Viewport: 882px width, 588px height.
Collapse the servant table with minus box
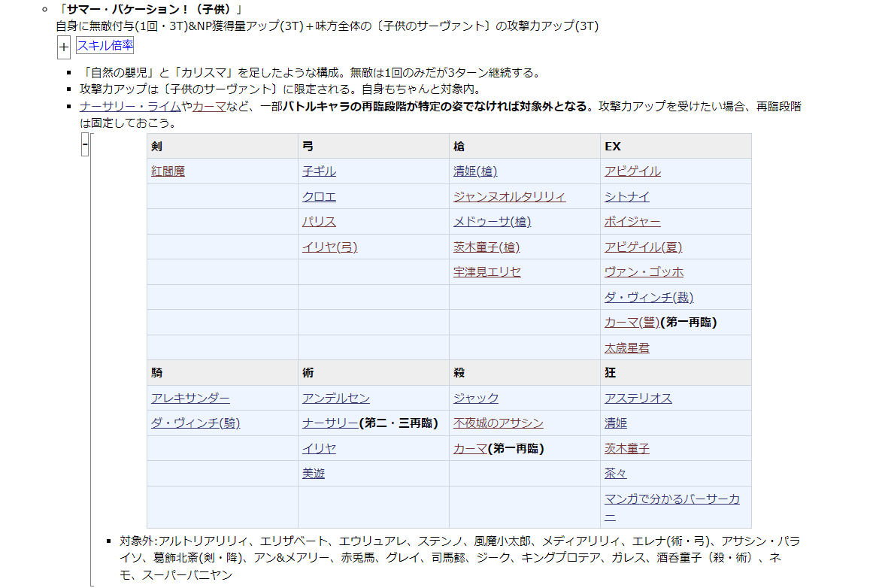[85, 144]
